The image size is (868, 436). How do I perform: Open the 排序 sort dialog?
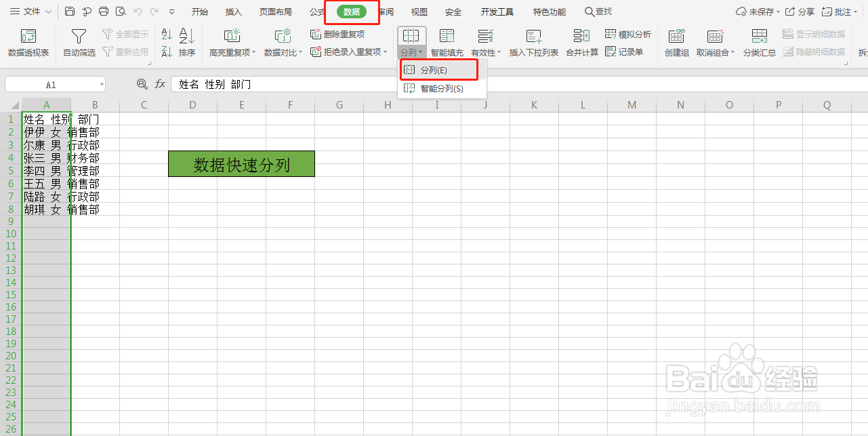[187, 43]
